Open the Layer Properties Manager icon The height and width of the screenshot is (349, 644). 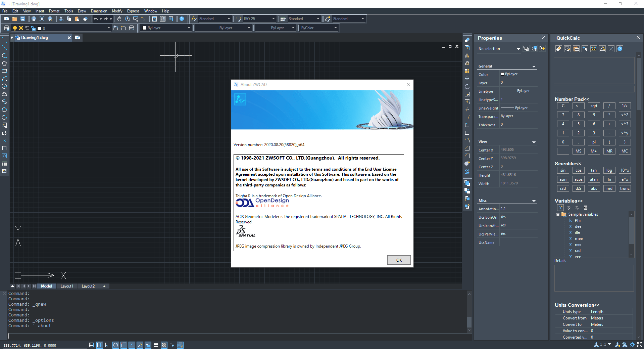[6, 28]
